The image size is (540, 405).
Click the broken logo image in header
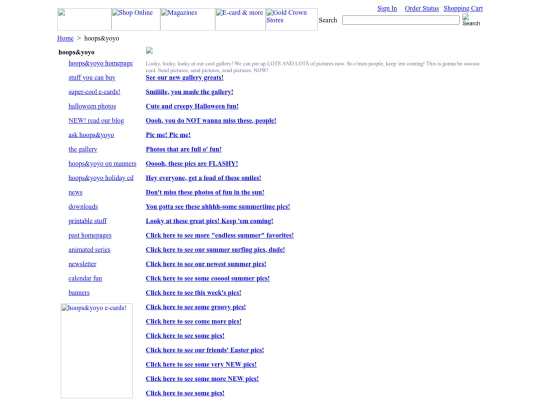(x=84, y=19)
